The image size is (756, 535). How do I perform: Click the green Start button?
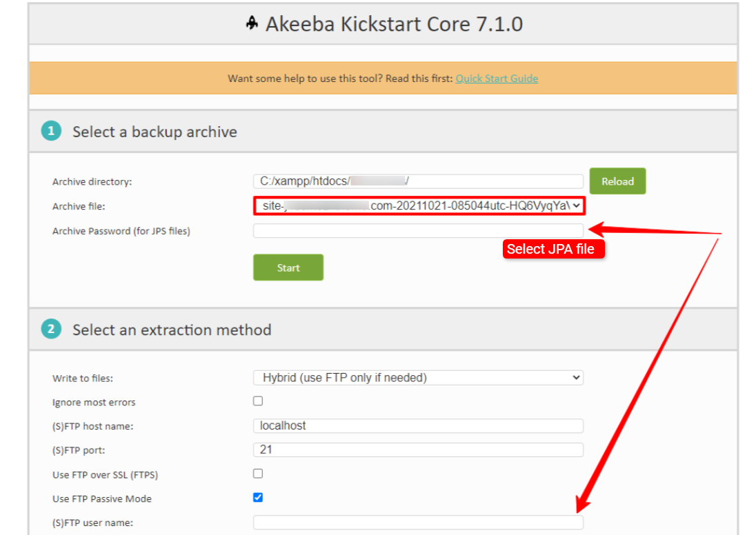tap(288, 267)
